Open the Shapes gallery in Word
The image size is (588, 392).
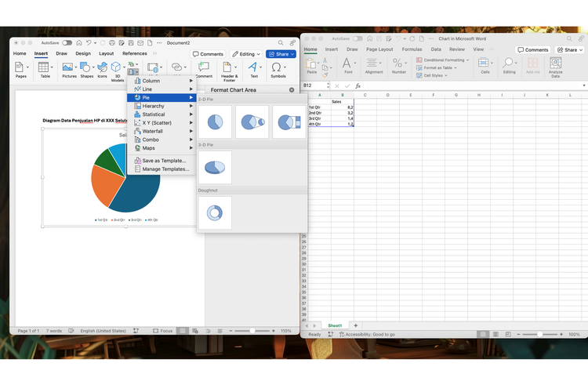(x=86, y=70)
